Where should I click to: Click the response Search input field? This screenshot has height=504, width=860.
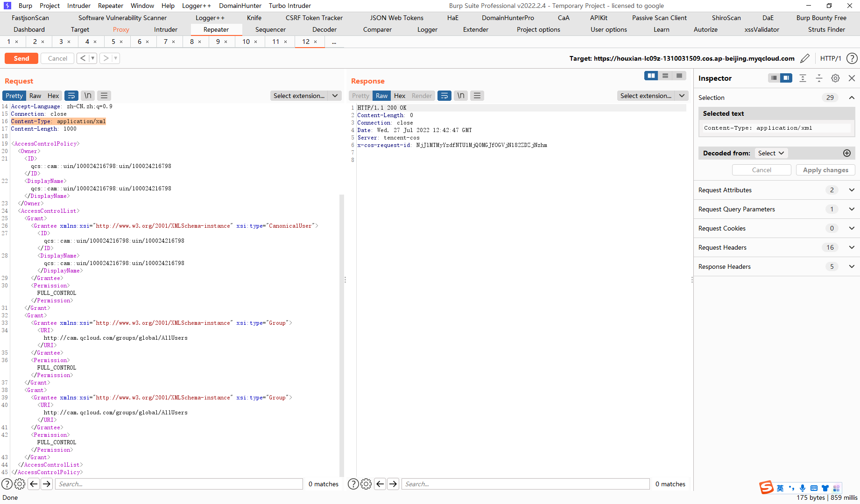[525, 484]
